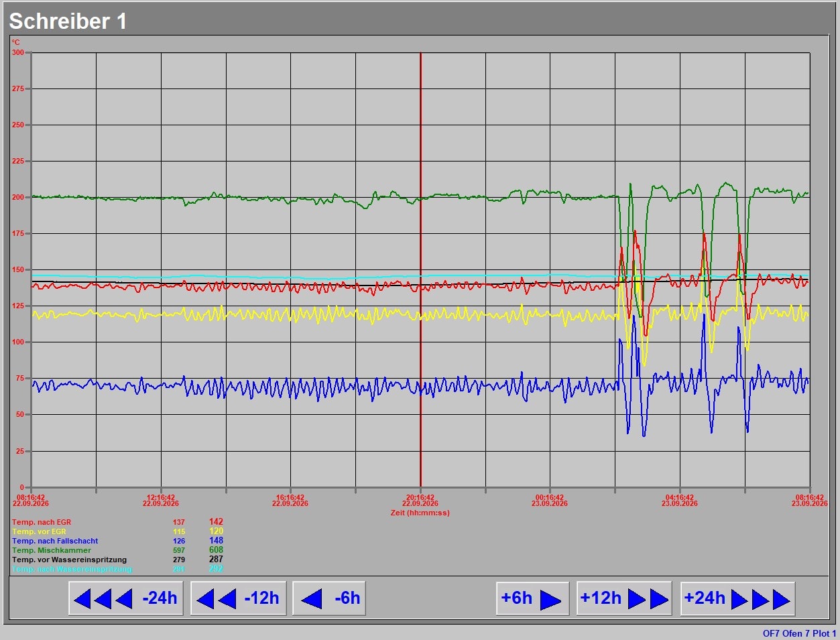Skip ahead using the +24h button
This screenshot has width=840, height=640.
(x=737, y=598)
